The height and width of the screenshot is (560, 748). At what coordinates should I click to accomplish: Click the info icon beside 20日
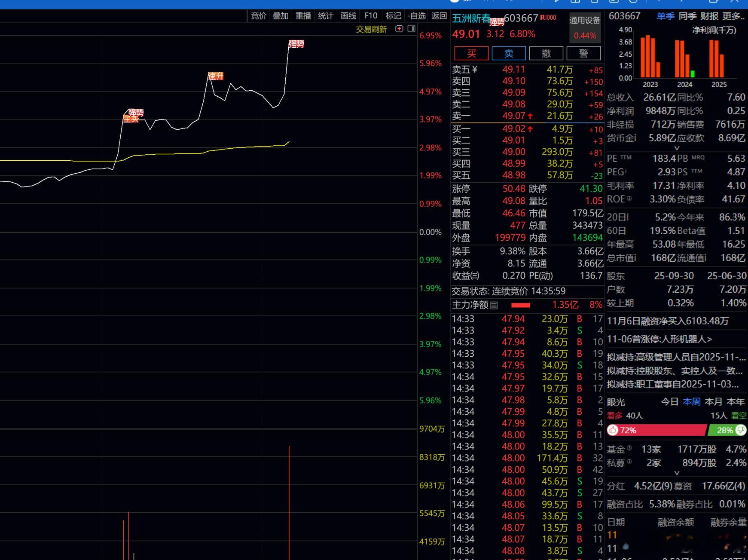pos(627,217)
